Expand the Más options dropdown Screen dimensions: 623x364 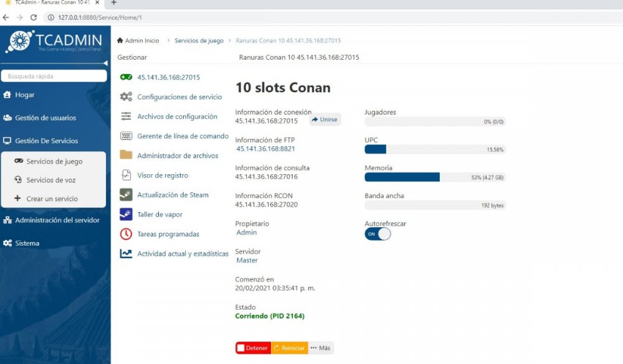pos(320,348)
